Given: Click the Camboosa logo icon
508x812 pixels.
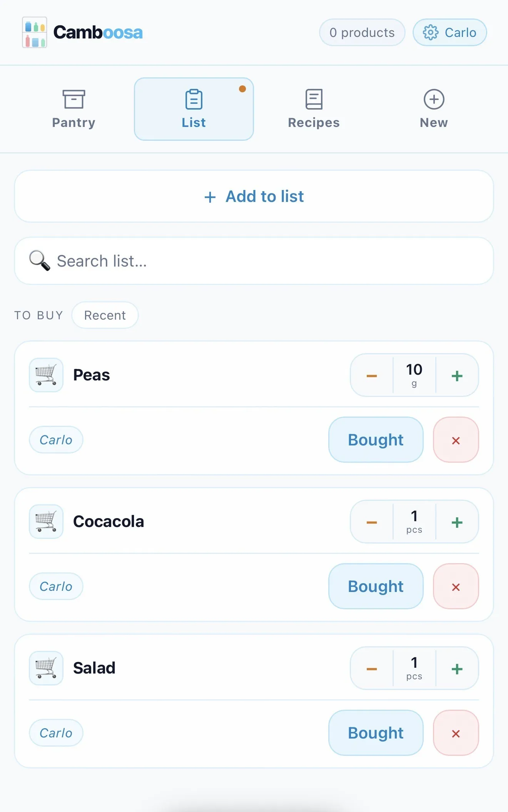Looking at the screenshot, I should pyautogui.click(x=35, y=32).
